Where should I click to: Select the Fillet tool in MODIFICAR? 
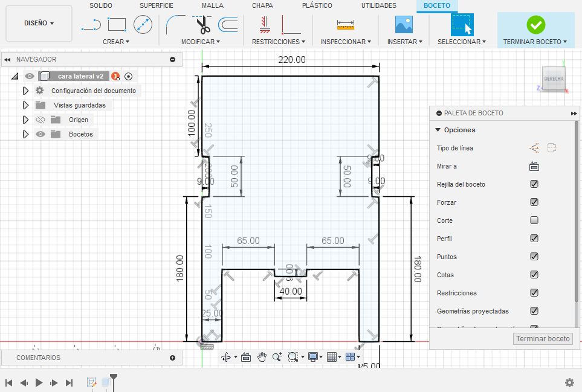(x=175, y=25)
